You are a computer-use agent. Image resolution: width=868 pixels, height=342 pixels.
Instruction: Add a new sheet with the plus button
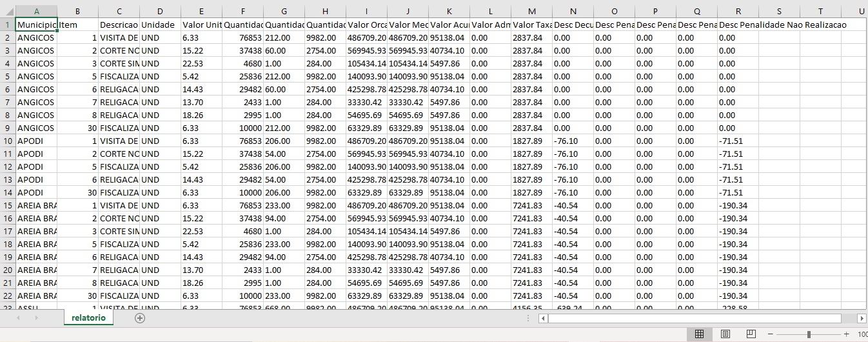click(140, 318)
